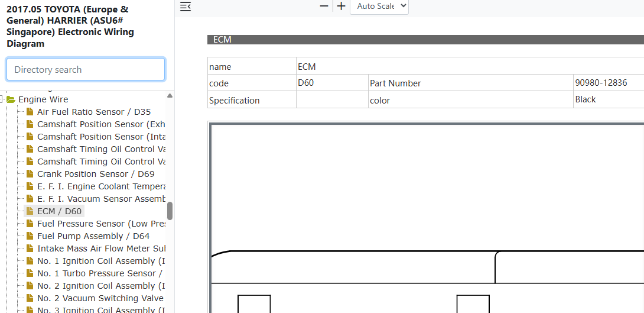Screen dimensions: 644x313
Task: Zoom in with the plus button
Action: (341, 6)
